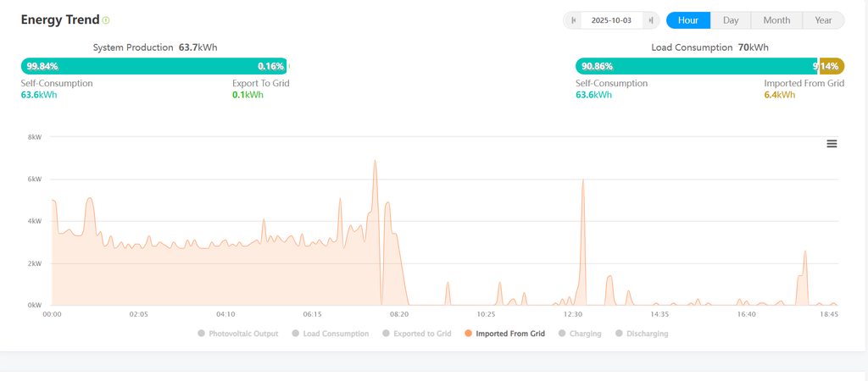This screenshot has width=868, height=381.
Task: Select the Hour view tab
Action: pyautogui.click(x=687, y=20)
